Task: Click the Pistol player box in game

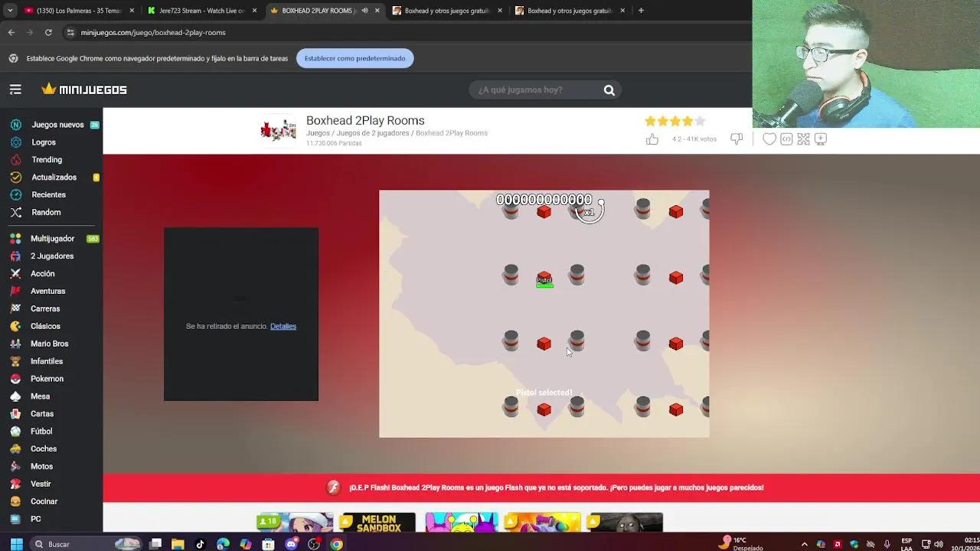Action: [544, 279]
